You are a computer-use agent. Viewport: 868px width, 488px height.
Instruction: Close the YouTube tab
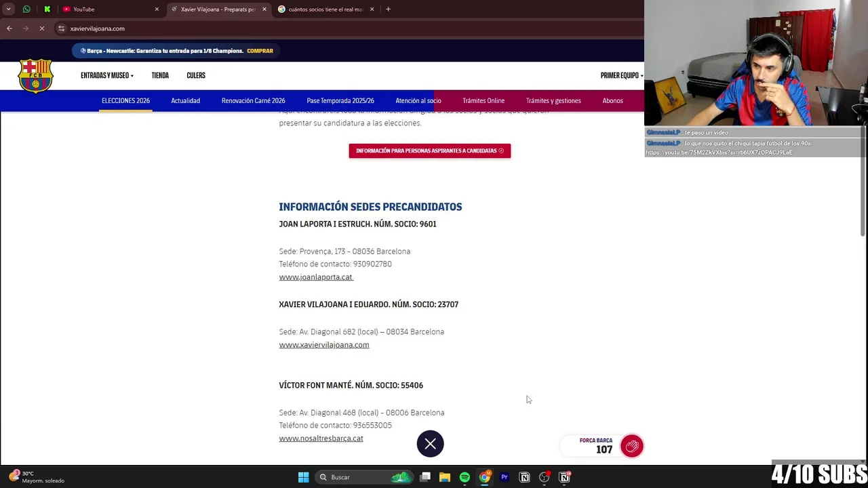pyautogui.click(x=157, y=9)
